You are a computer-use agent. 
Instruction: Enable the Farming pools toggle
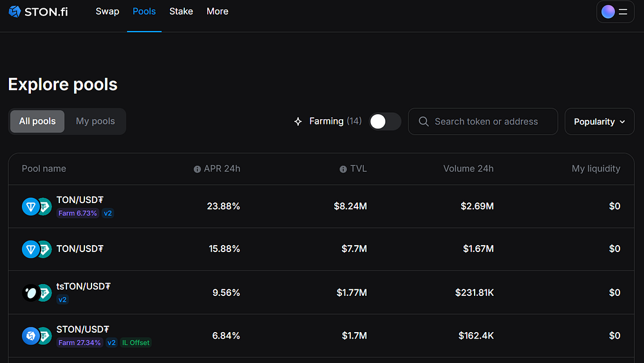pyautogui.click(x=385, y=121)
